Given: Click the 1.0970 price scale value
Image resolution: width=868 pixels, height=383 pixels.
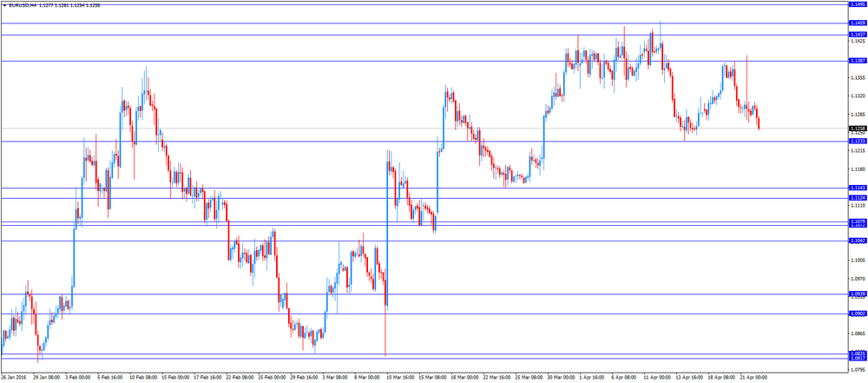Looking at the screenshot, I should [858, 279].
